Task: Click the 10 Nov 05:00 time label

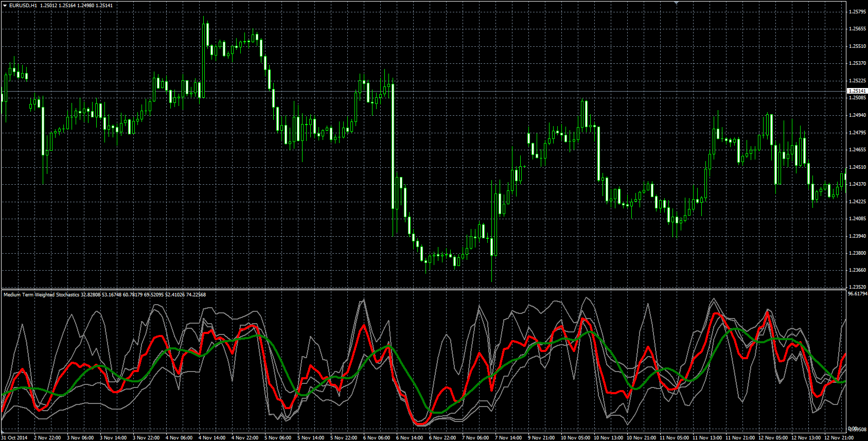Action: coord(575,438)
